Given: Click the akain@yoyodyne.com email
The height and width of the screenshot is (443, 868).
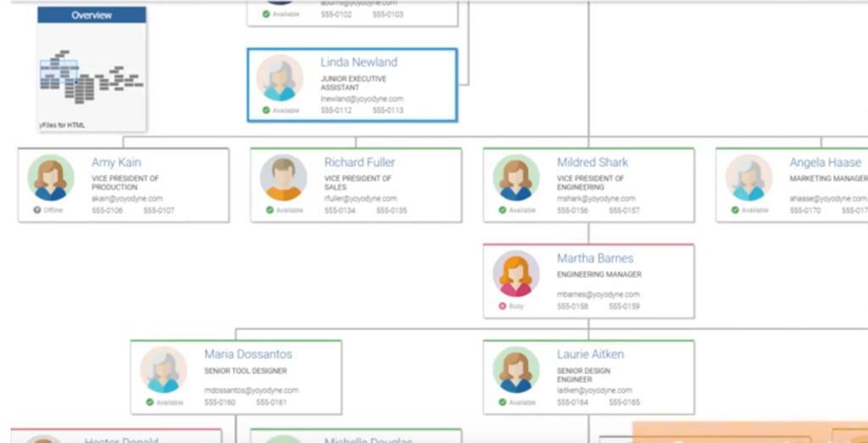Looking at the screenshot, I should [x=127, y=198].
